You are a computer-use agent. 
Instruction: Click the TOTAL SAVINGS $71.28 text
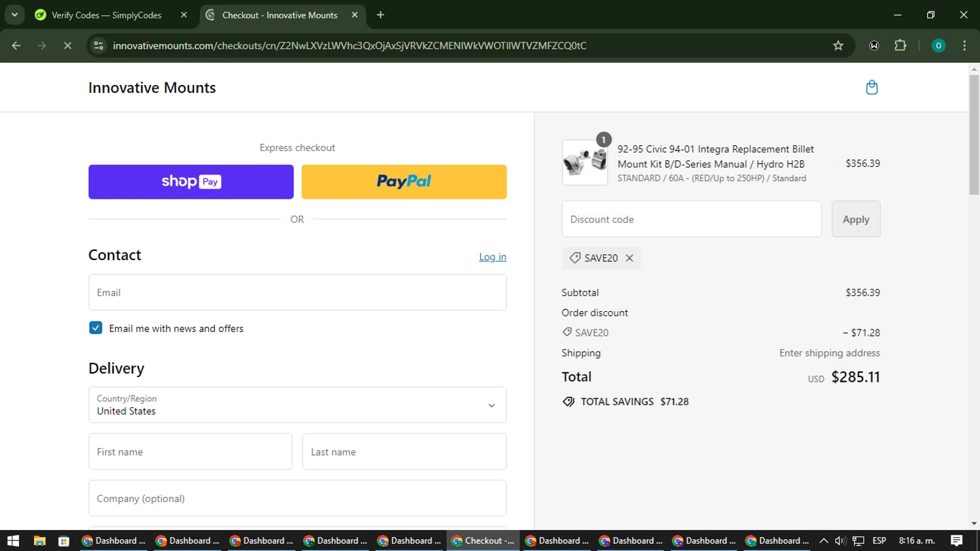634,402
